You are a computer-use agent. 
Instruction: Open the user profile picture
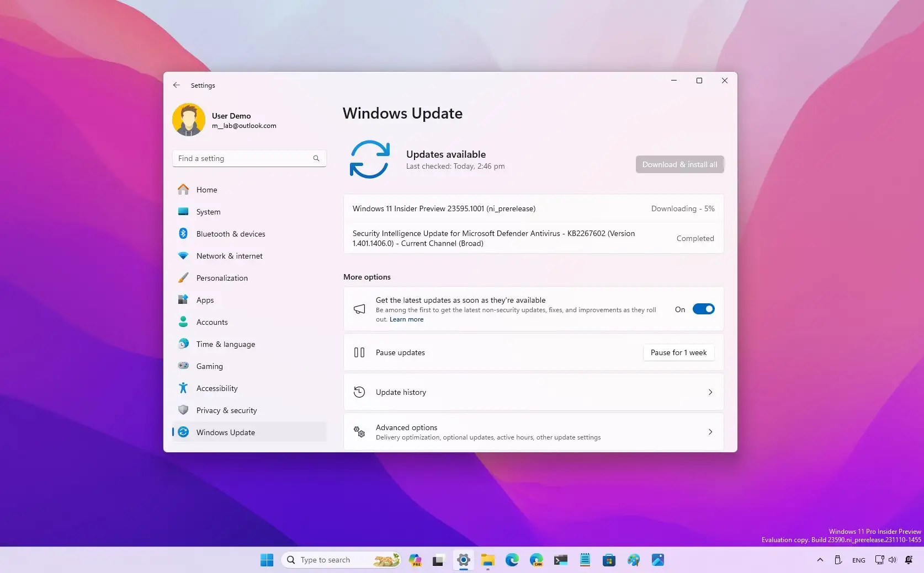(189, 120)
